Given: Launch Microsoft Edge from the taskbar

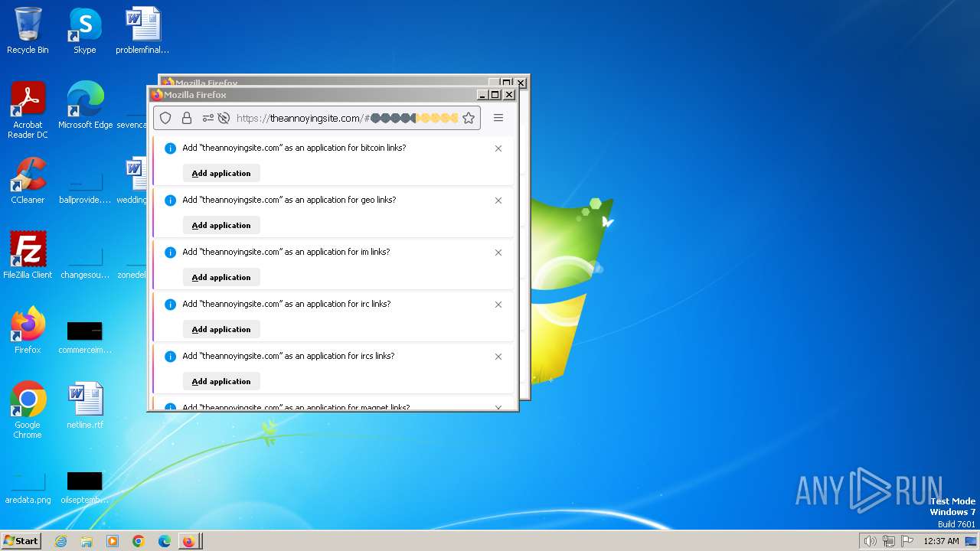Looking at the screenshot, I should [x=165, y=541].
